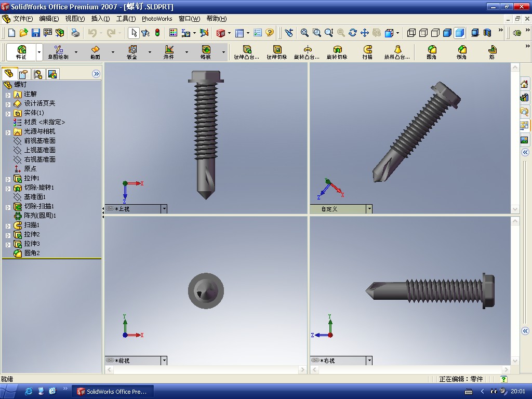Select 前视基准面 in the feature tree
The width and height of the screenshot is (532, 399).
(x=39, y=140)
